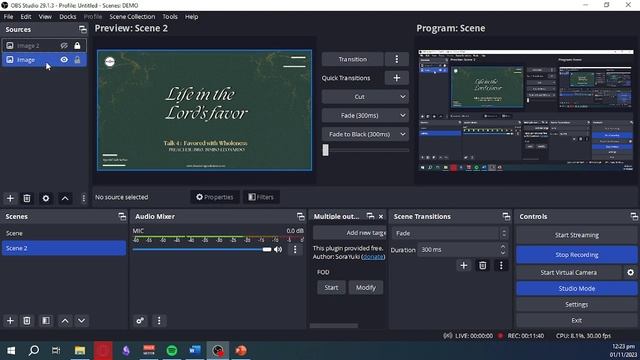The height and width of the screenshot is (360, 640).
Task: Close the Multiple output dock
Action: point(381,216)
